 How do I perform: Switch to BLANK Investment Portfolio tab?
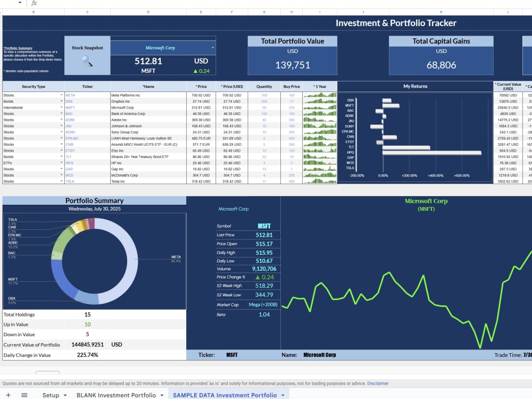[x=116, y=395]
